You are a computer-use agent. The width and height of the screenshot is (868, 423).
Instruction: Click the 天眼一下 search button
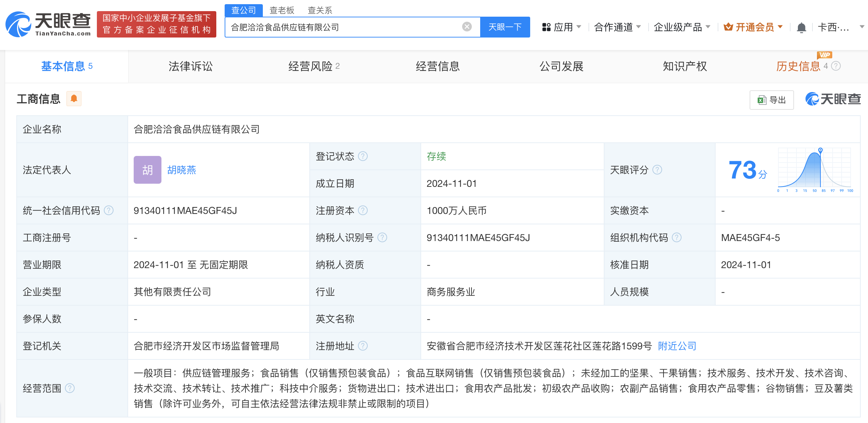(504, 27)
